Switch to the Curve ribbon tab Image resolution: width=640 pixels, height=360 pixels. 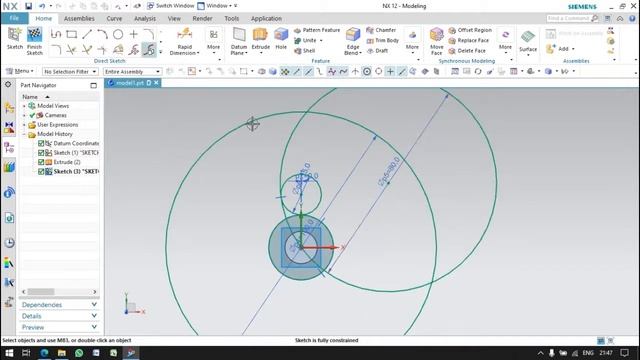114,18
